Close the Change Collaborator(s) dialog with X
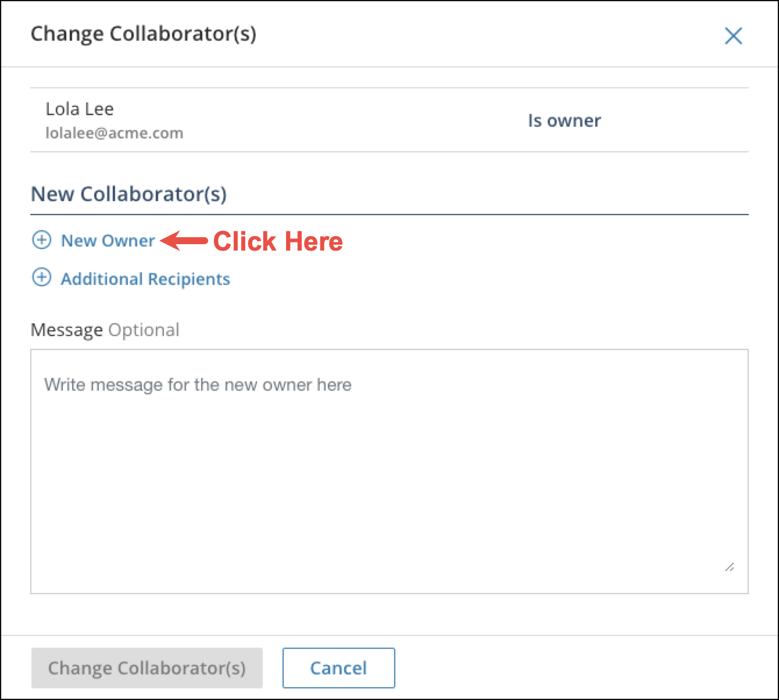 (733, 35)
